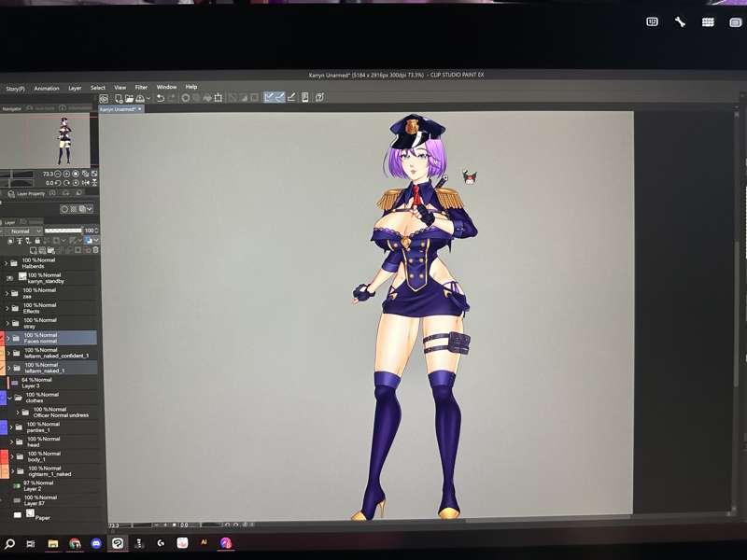The image size is (747, 560).
Task: Click Navigator rotate right icon
Action: 66,183
